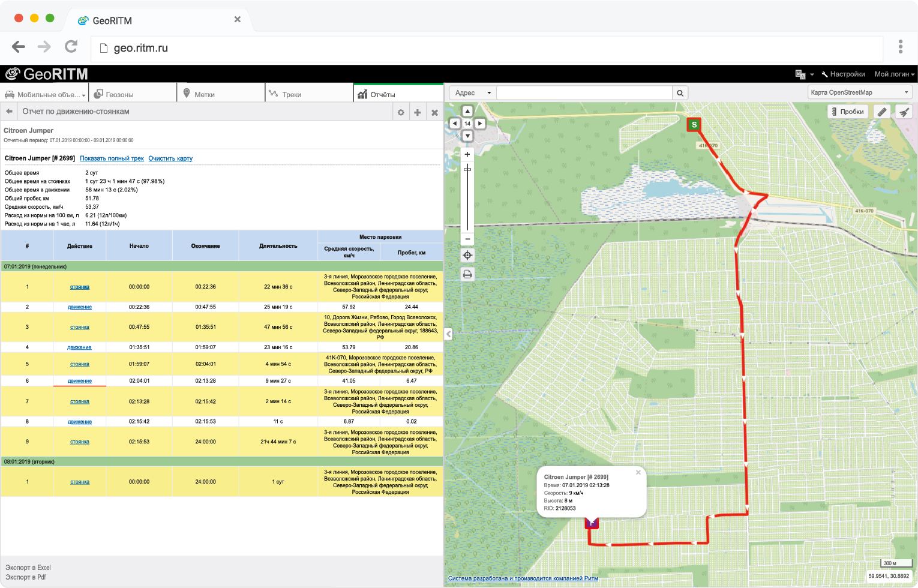Click the 07.01.2019 (понедельник) date row
The image size is (918, 588).
click(x=222, y=266)
